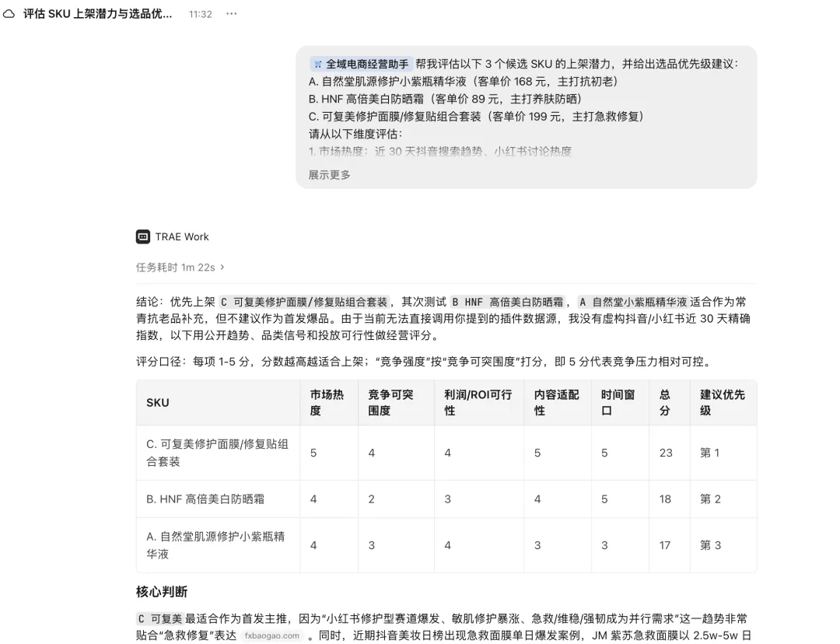Click the C 可复美 code tag in 核心判断
This screenshot has height=644, width=840.
pos(160,619)
